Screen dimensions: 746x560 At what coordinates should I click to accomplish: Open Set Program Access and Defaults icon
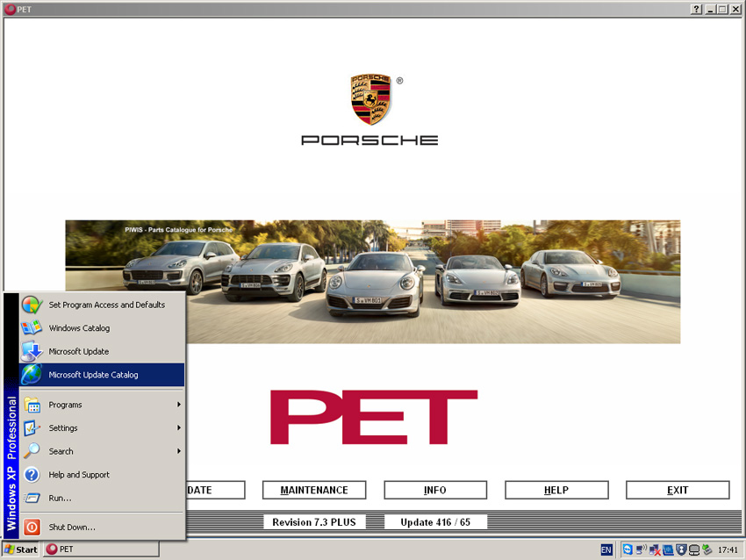point(32,305)
